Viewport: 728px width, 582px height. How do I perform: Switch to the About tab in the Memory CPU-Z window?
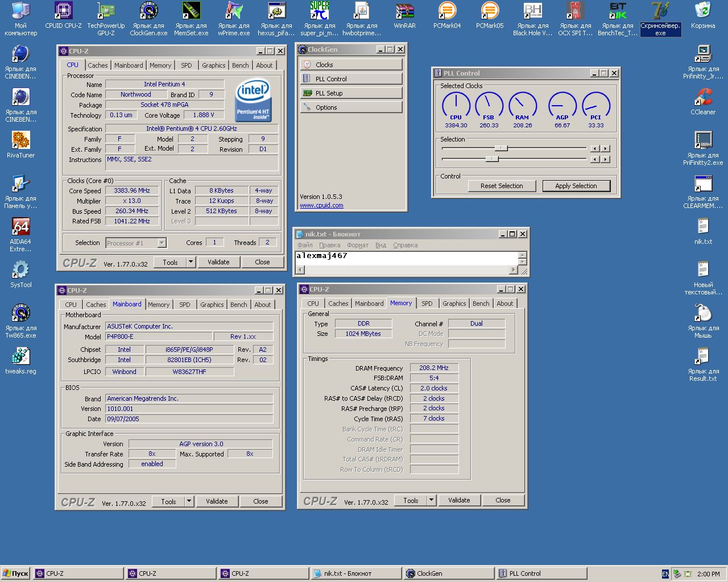coord(505,304)
